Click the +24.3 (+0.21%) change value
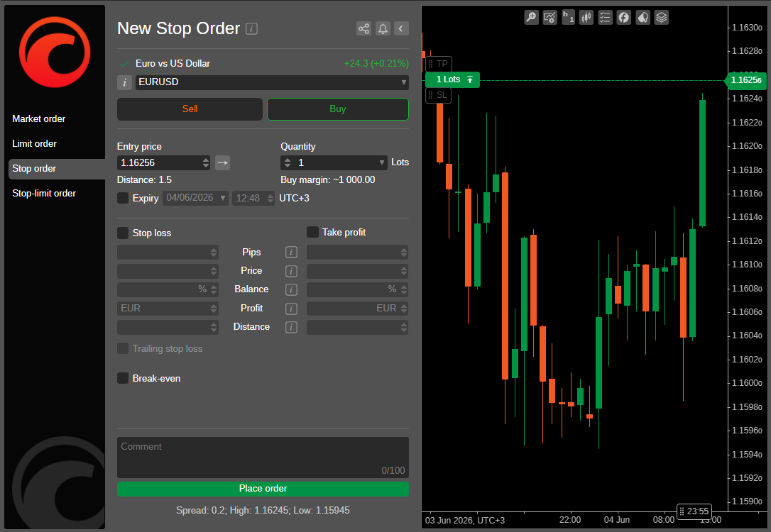 point(376,63)
